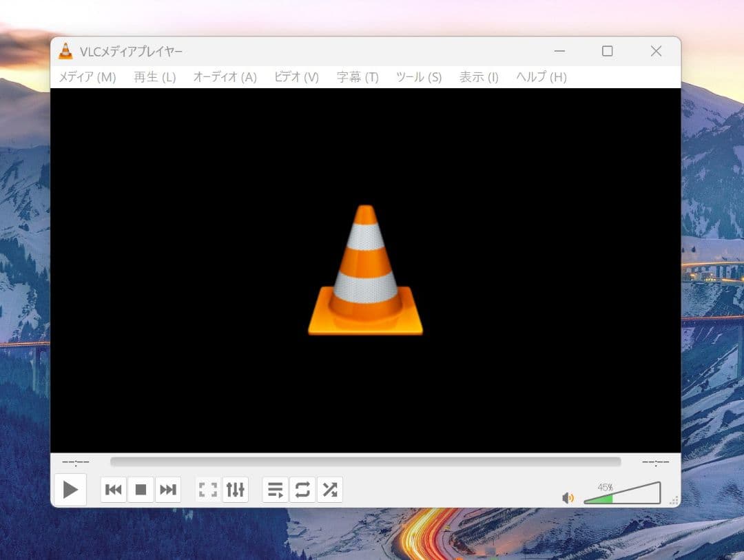Click the remaining time label at right
This screenshot has height=560, width=744.
point(655,462)
